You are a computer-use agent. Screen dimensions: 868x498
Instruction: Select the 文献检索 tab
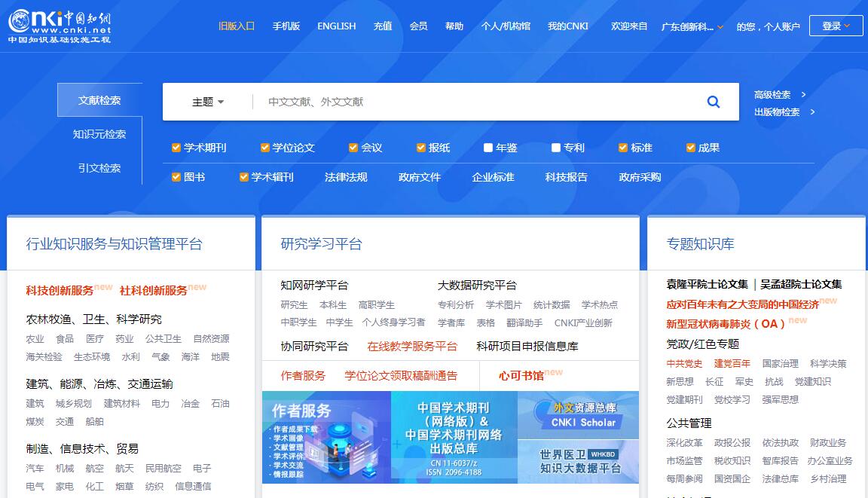(99, 100)
